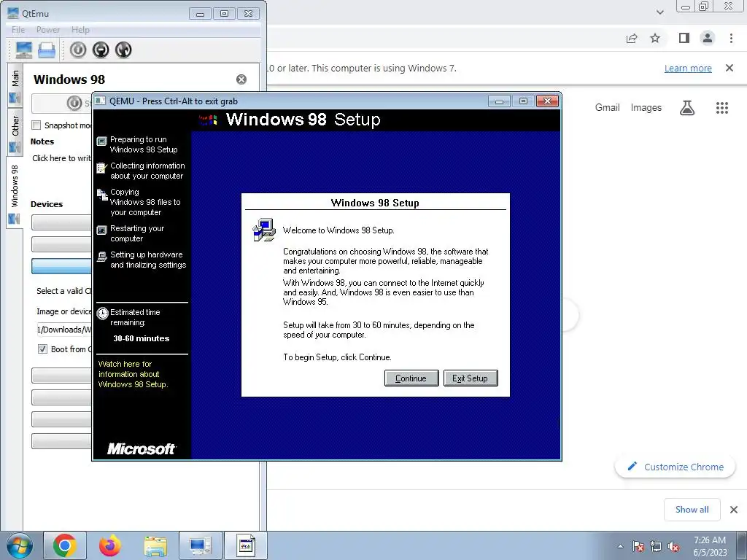Open Chrome three-dot menu
Viewport: 747px width, 560px height.
tap(731, 38)
